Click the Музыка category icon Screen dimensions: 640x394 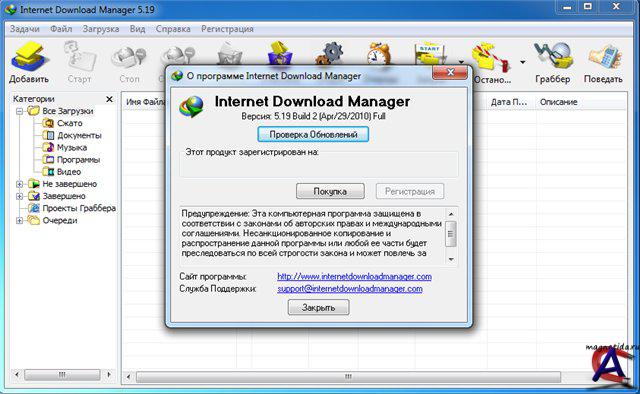click(49, 147)
